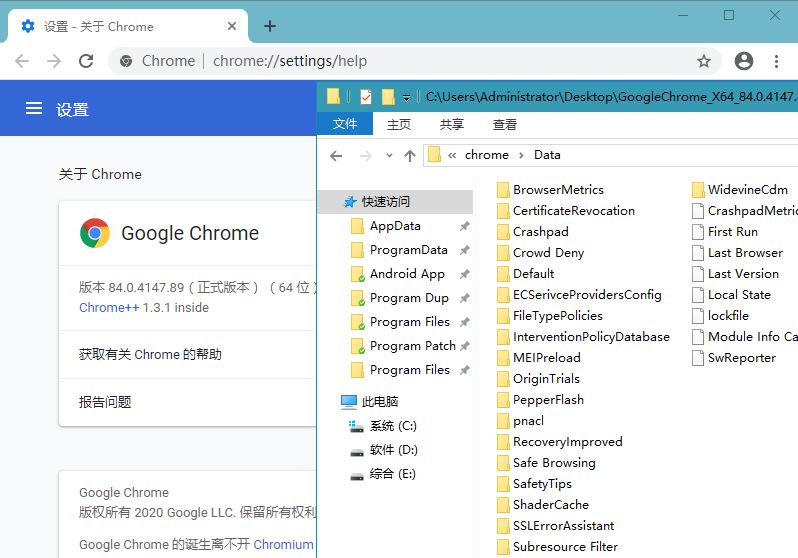798x558 pixels.
Task: Open quick access toolbar customize dropdown
Action: click(x=406, y=97)
